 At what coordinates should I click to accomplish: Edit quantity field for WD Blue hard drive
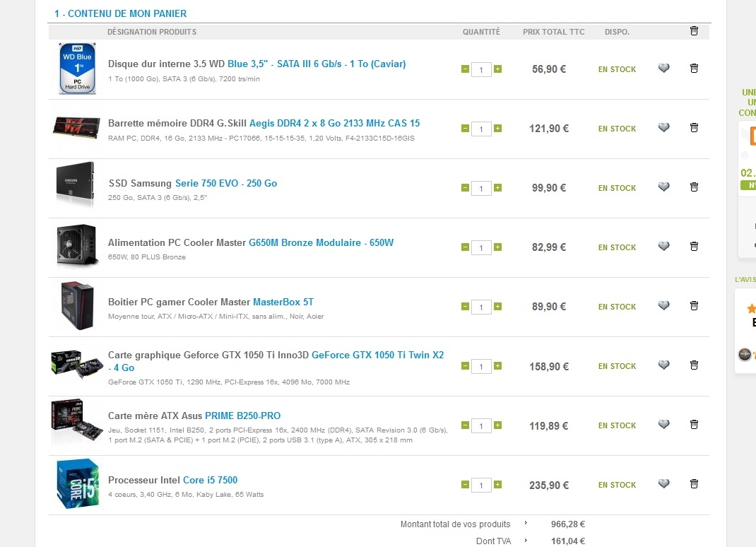point(481,69)
